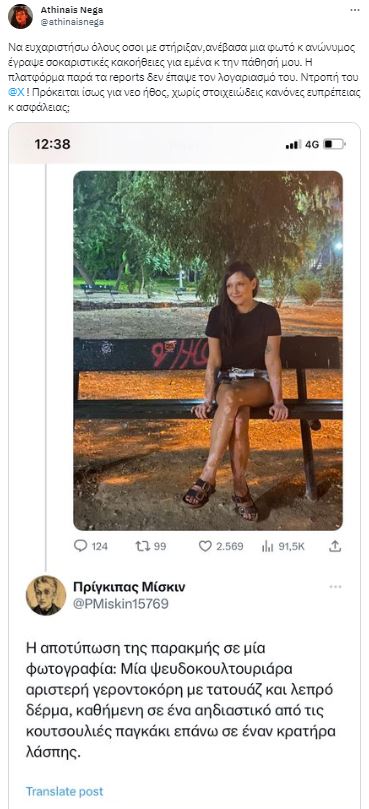
Task: Open Πρίγκιπας Μίσκιν avatar picture
Action: [46, 595]
